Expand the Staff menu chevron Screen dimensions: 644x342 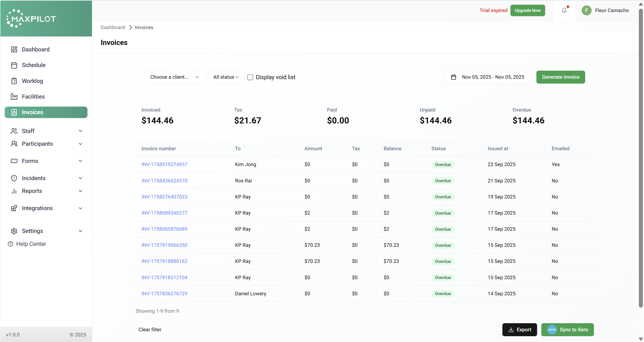pos(81,131)
